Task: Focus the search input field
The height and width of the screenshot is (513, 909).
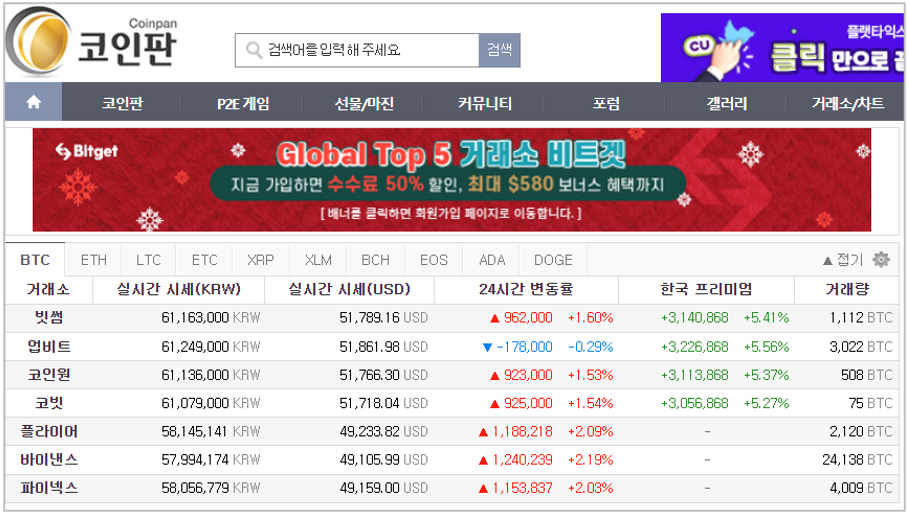Action: click(357, 50)
